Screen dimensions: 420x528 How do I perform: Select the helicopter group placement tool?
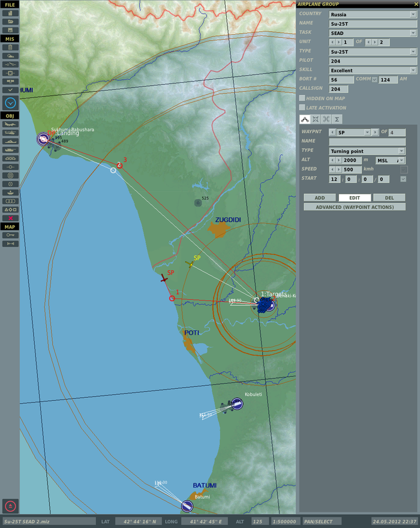(x=10, y=133)
